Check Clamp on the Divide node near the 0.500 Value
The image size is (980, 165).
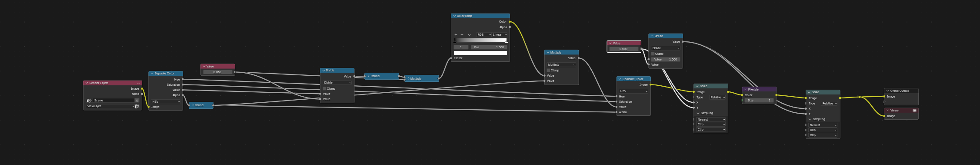[x=653, y=54]
